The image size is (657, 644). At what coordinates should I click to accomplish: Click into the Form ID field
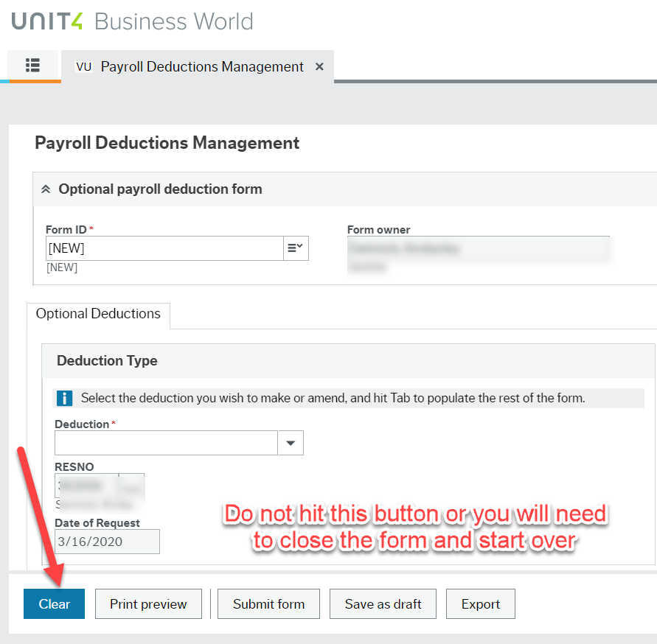(x=164, y=248)
